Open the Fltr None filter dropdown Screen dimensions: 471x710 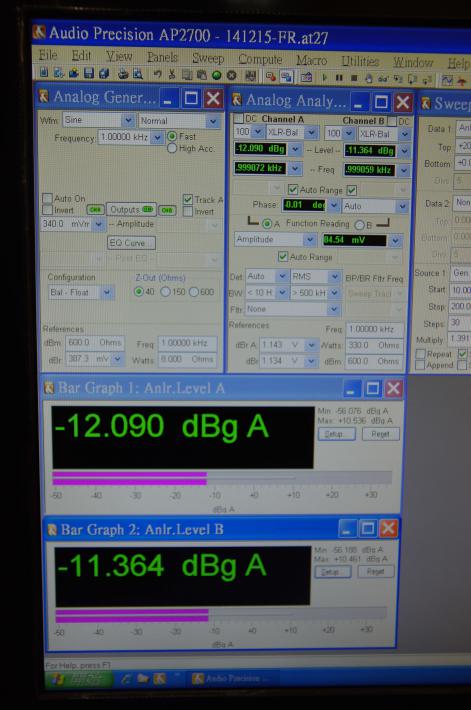pyautogui.click(x=334, y=309)
